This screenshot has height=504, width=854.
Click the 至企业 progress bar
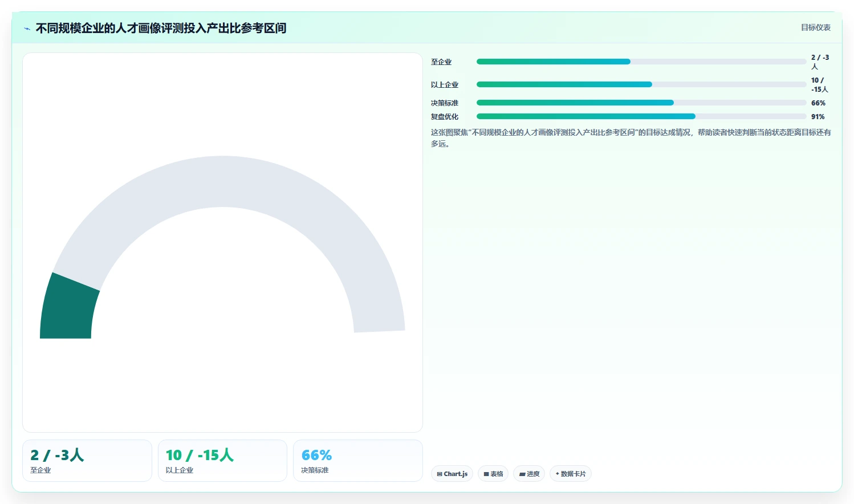pos(641,62)
